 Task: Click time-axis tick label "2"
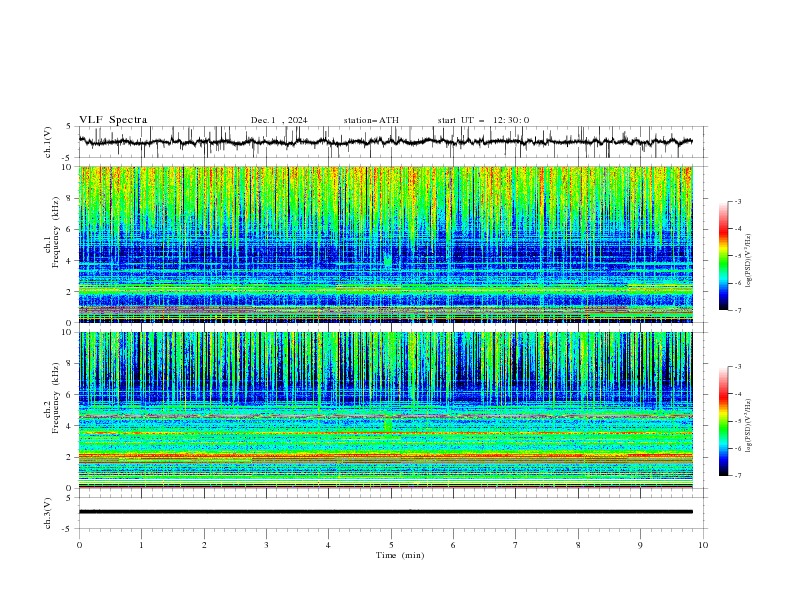(204, 545)
